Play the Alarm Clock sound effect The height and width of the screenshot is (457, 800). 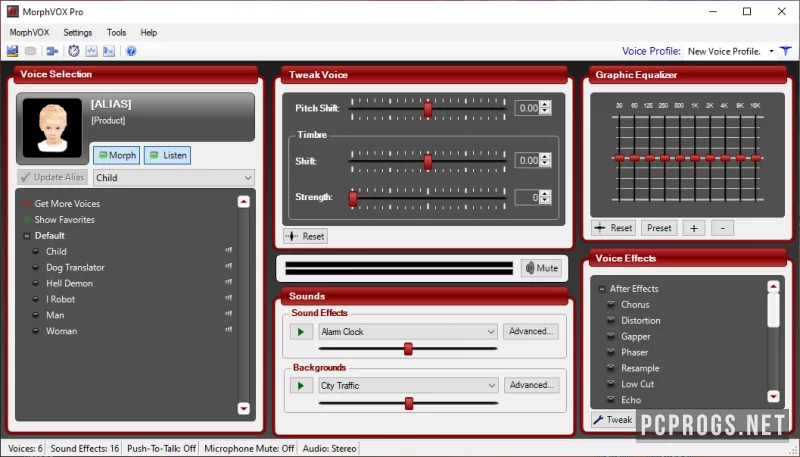(301, 332)
